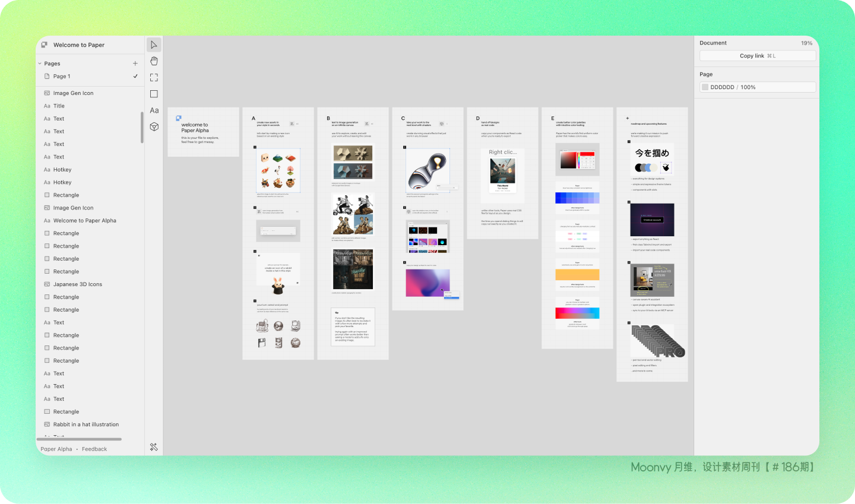Select Page 1 in pages list
The height and width of the screenshot is (504, 855).
[x=62, y=77]
